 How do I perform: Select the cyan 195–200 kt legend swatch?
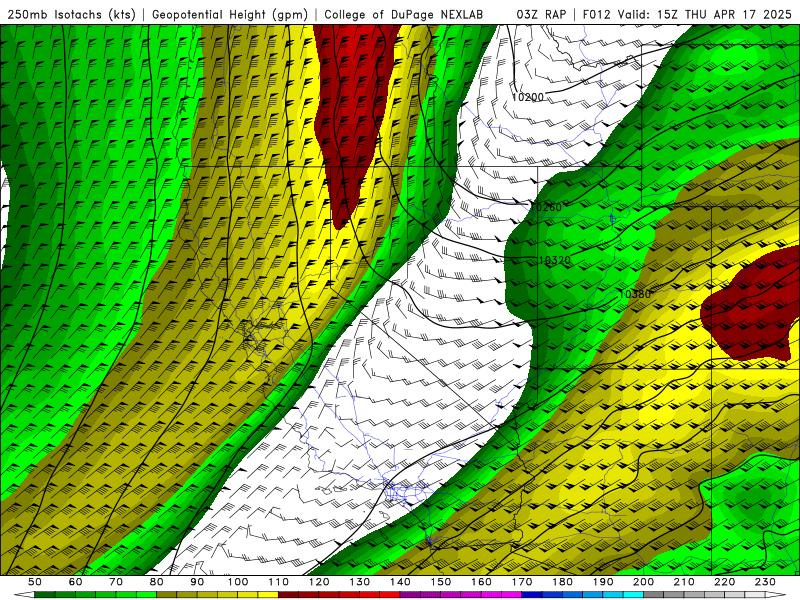pyautogui.click(x=633, y=594)
